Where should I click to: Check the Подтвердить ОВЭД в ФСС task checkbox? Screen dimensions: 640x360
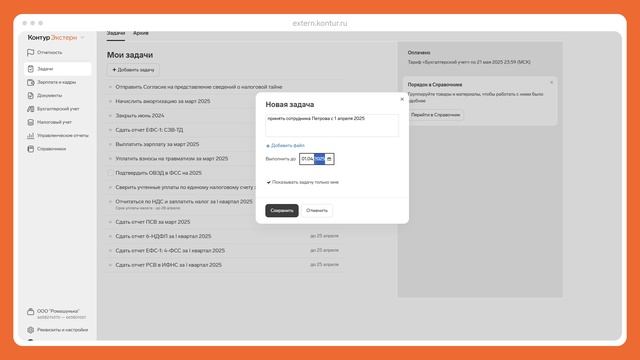click(110, 173)
